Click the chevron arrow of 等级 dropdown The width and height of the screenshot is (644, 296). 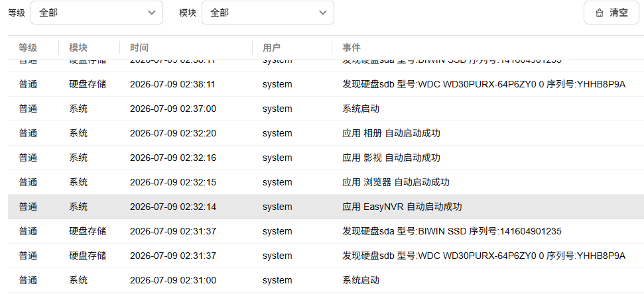point(152,13)
